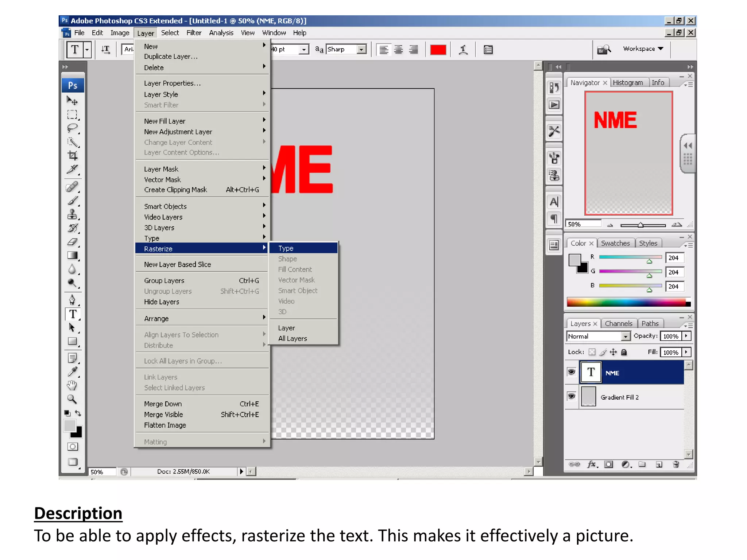Screen dimensions: 747x560
Task: Open the Workspace dropdown
Action: (643, 48)
